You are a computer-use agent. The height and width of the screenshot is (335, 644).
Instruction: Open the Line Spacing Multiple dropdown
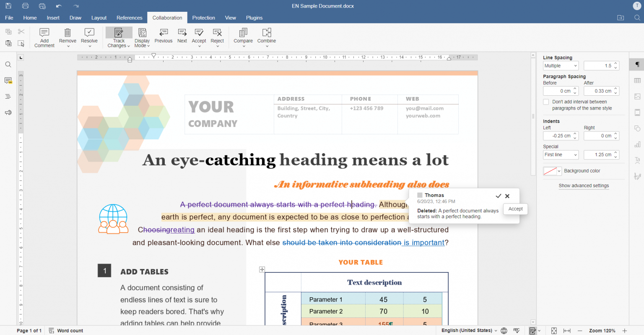(x=561, y=65)
